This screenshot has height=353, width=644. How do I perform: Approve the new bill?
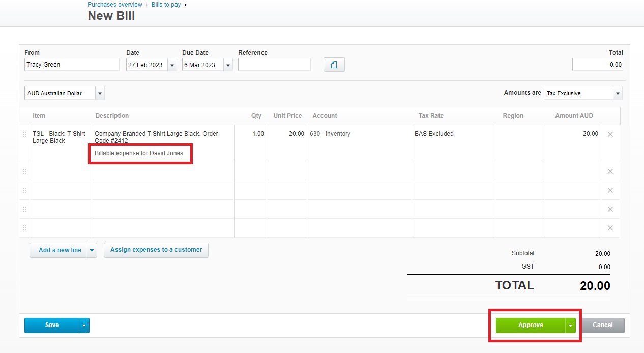click(x=531, y=326)
